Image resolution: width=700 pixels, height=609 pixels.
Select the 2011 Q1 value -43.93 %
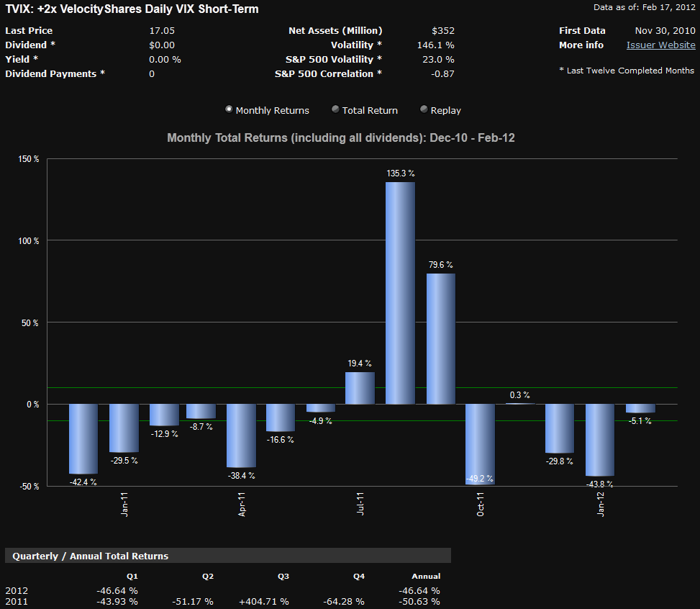pyautogui.click(x=117, y=601)
